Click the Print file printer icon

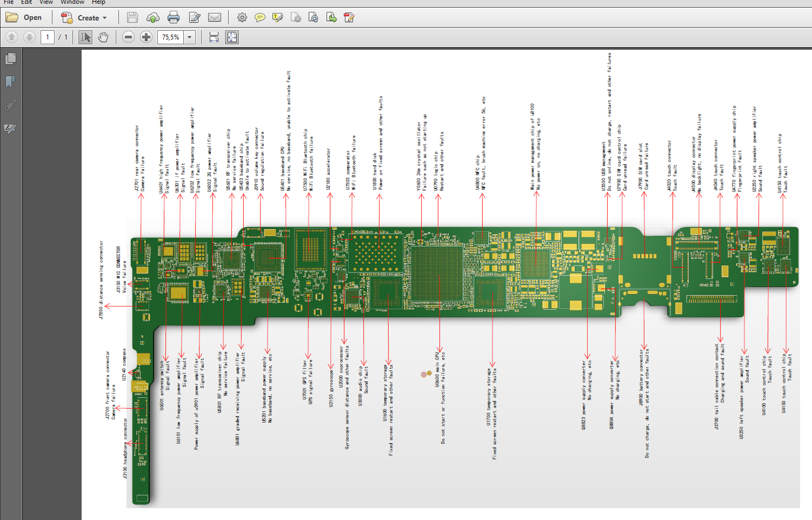174,18
